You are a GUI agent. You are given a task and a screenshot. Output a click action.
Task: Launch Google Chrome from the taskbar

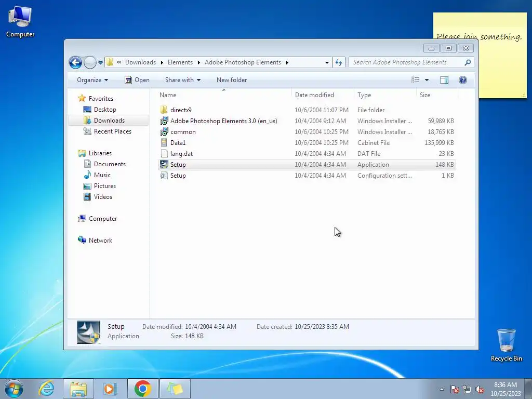(x=142, y=389)
